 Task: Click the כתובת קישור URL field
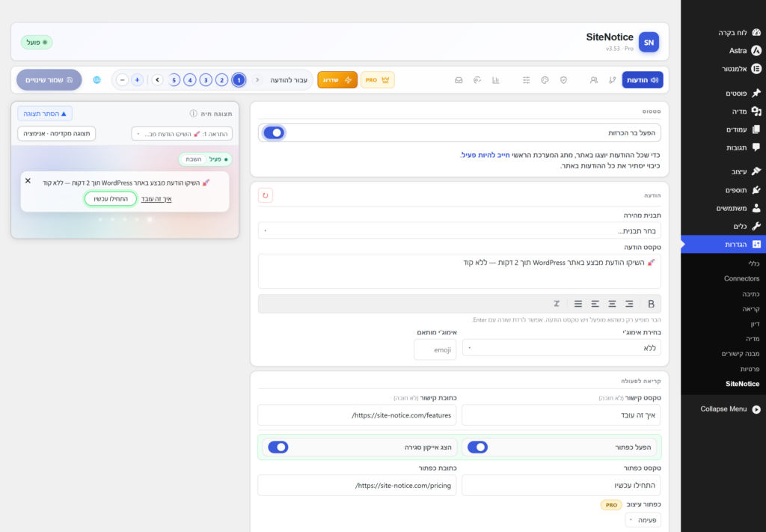(x=357, y=415)
